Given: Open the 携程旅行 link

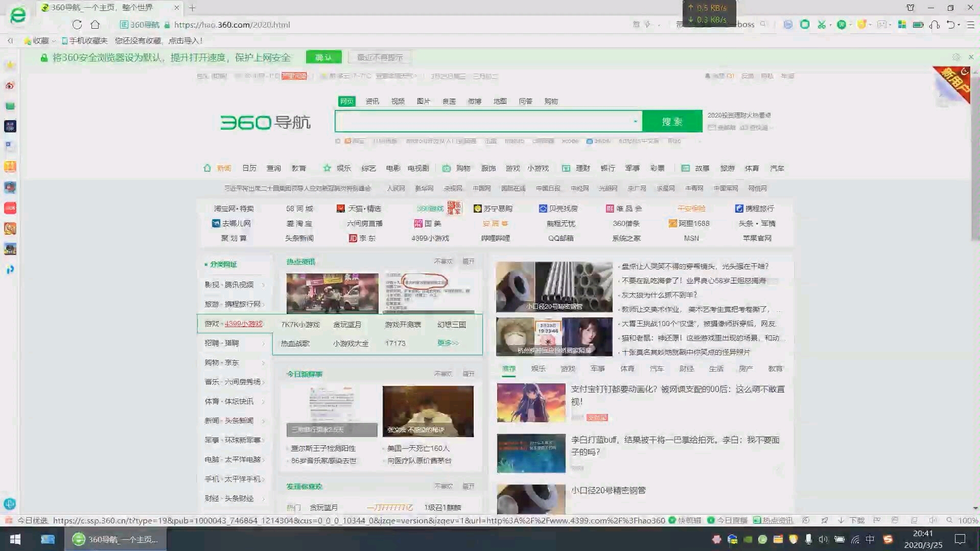Looking at the screenshot, I should tap(755, 209).
